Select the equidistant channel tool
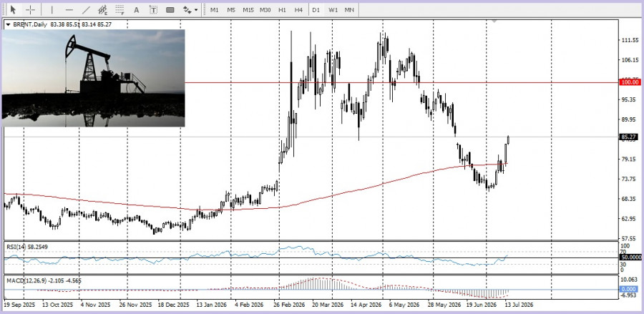This screenshot has height=314, width=644. click(102, 10)
